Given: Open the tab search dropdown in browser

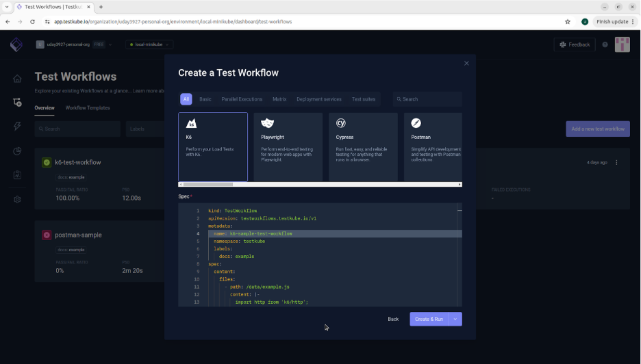Looking at the screenshot, I should click(7, 7).
